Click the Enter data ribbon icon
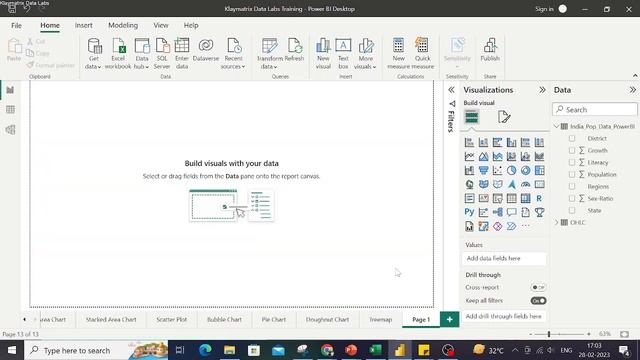The image size is (640, 360). coord(182,54)
